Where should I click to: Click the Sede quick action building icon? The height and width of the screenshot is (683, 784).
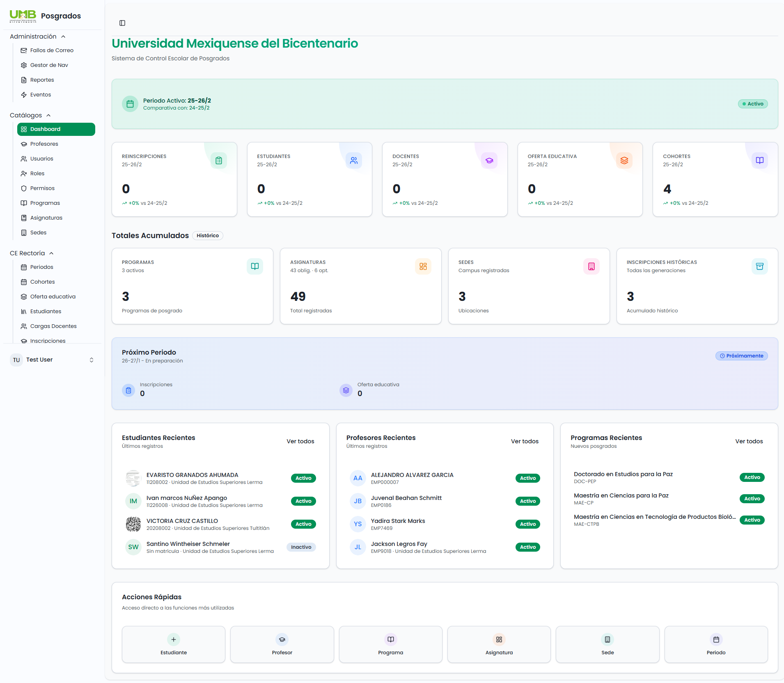coord(607,639)
